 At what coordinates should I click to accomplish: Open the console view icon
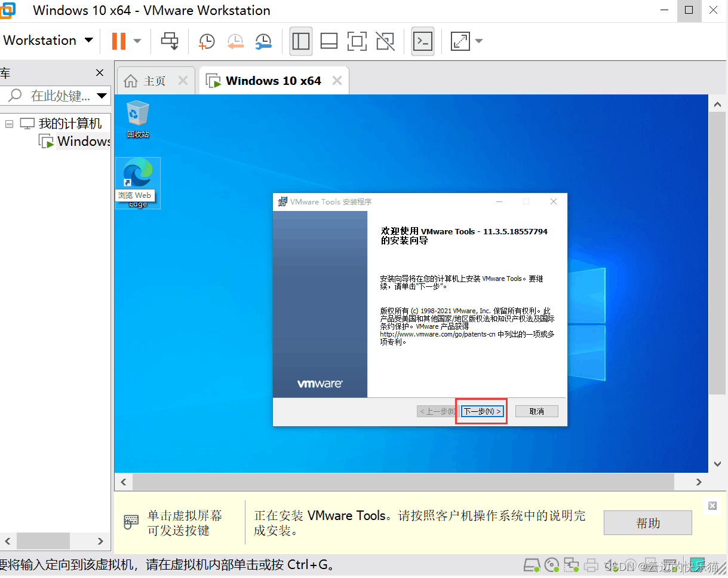point(423,41)
